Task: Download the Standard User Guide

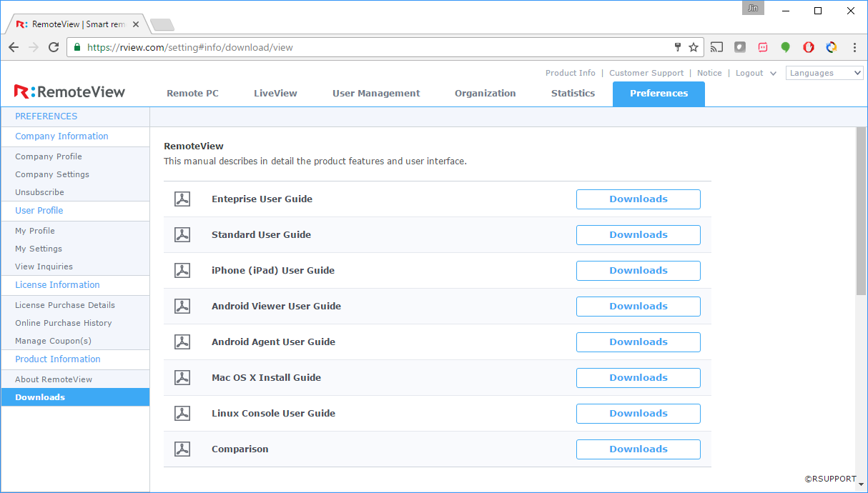Action: pos(638,235)
